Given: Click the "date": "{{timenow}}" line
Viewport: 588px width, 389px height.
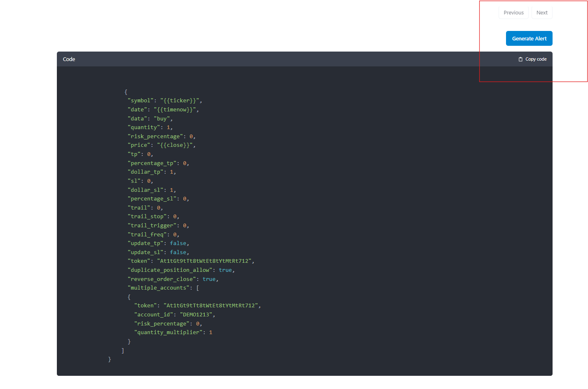Looking at the screenshot, I should [x=163, y=110].
